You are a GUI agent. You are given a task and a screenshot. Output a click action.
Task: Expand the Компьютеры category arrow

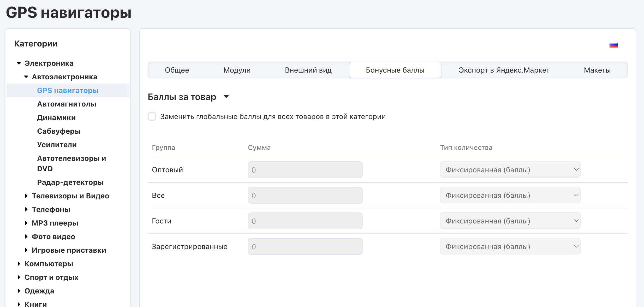pyautogui.click(x=19, y=264)
